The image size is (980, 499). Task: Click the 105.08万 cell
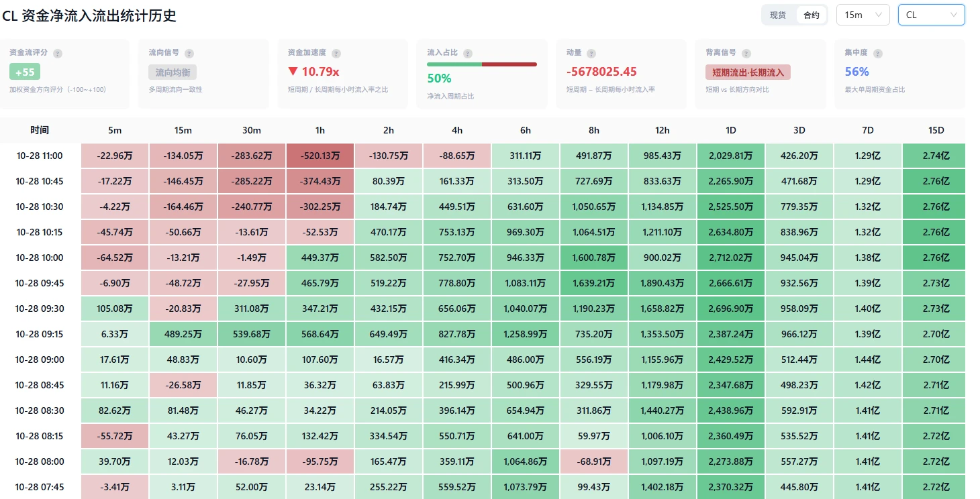[x=114, y=309]
